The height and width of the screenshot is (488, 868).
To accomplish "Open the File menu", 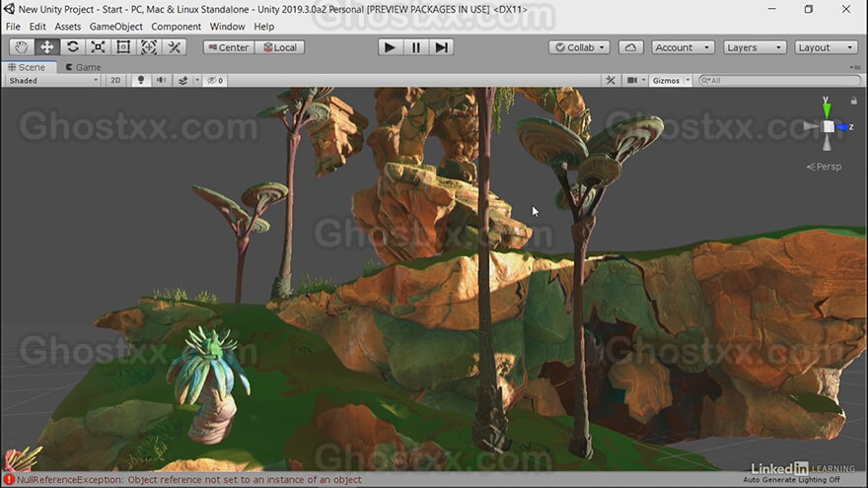I will pos(13,26).
